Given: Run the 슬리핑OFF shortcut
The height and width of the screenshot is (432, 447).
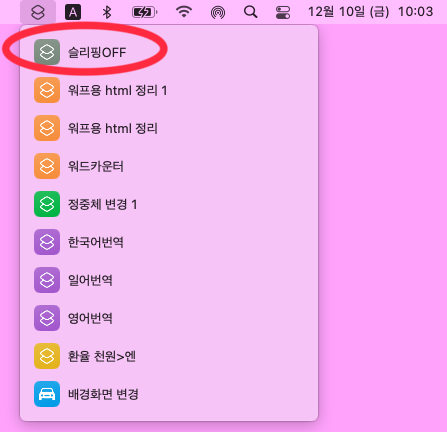Looking at the screenshot, I should (x=169, y=52).
